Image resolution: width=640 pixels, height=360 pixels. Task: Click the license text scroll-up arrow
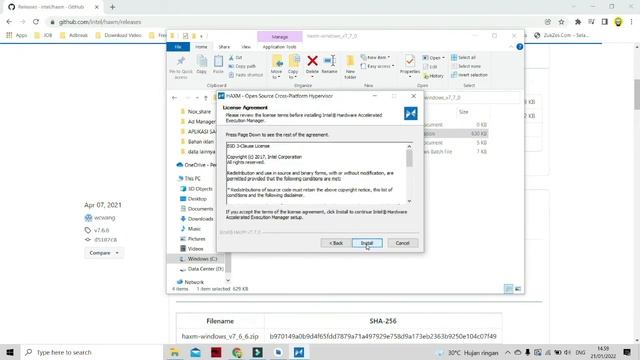coord(409,146)
